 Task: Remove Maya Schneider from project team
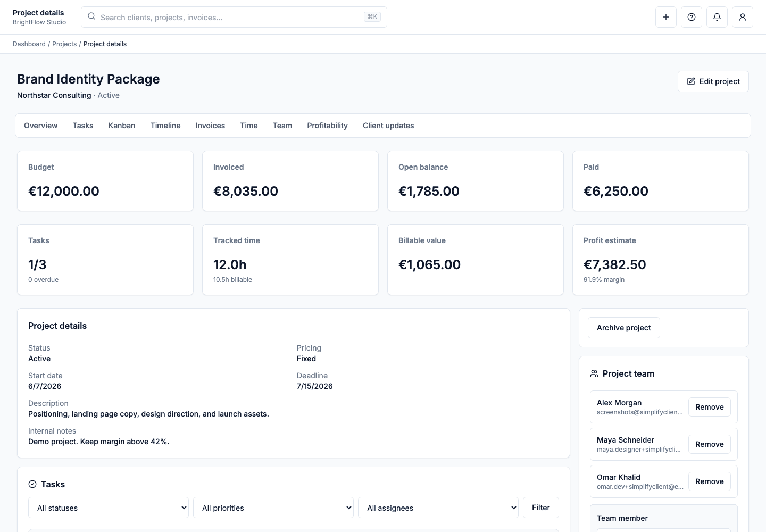click(710, 444)
